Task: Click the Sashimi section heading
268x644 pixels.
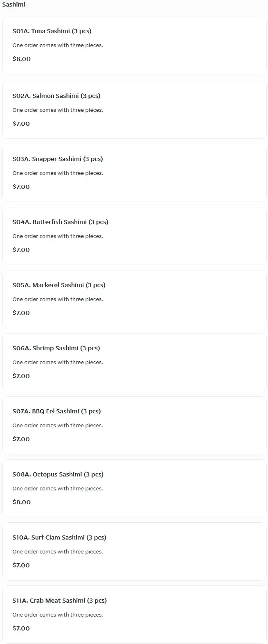Action: click(14, 5)
